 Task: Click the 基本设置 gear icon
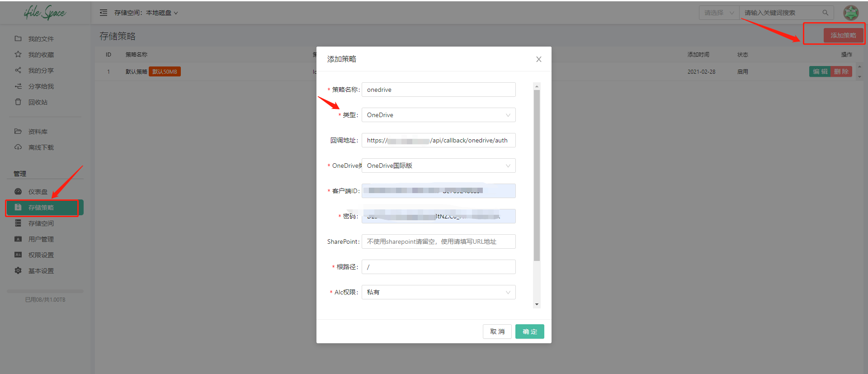click(18, 270)
